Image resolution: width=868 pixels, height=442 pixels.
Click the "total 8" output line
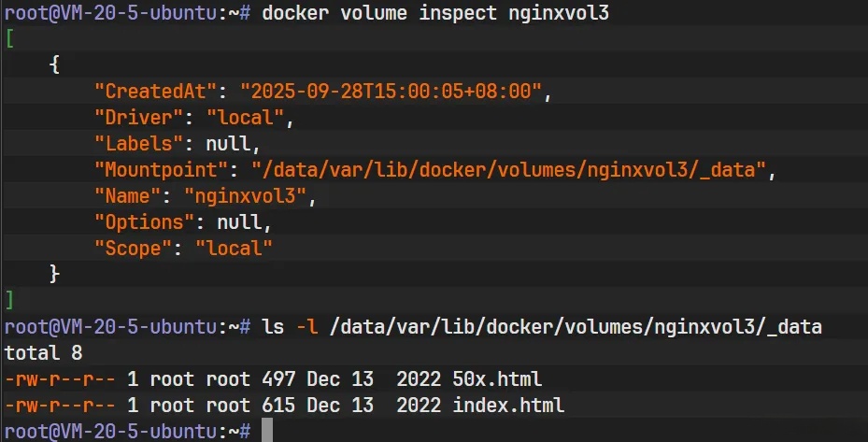44,353
